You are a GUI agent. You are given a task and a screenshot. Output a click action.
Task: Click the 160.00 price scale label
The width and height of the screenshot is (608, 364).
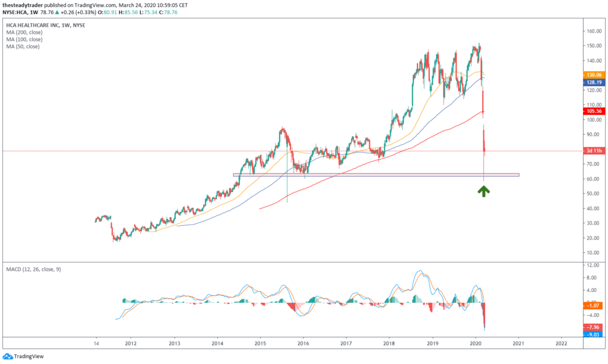tap(594, 31)
